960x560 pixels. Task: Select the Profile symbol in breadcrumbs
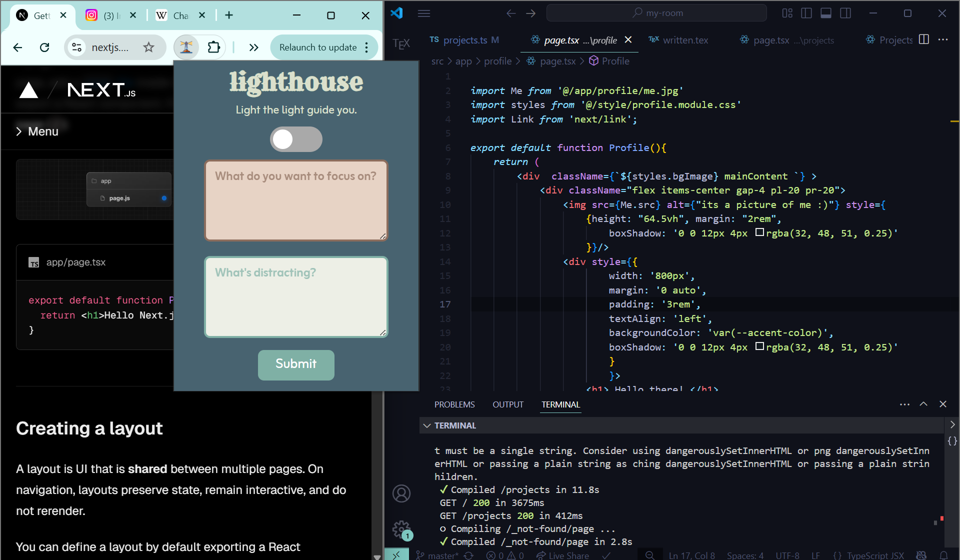[609, 61]
